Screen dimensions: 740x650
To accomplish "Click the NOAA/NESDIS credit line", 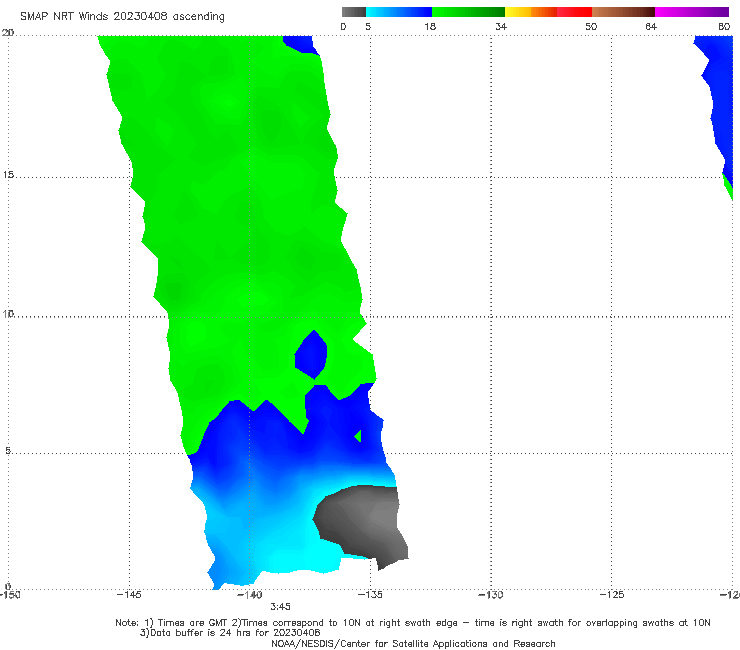I will 413,644.
